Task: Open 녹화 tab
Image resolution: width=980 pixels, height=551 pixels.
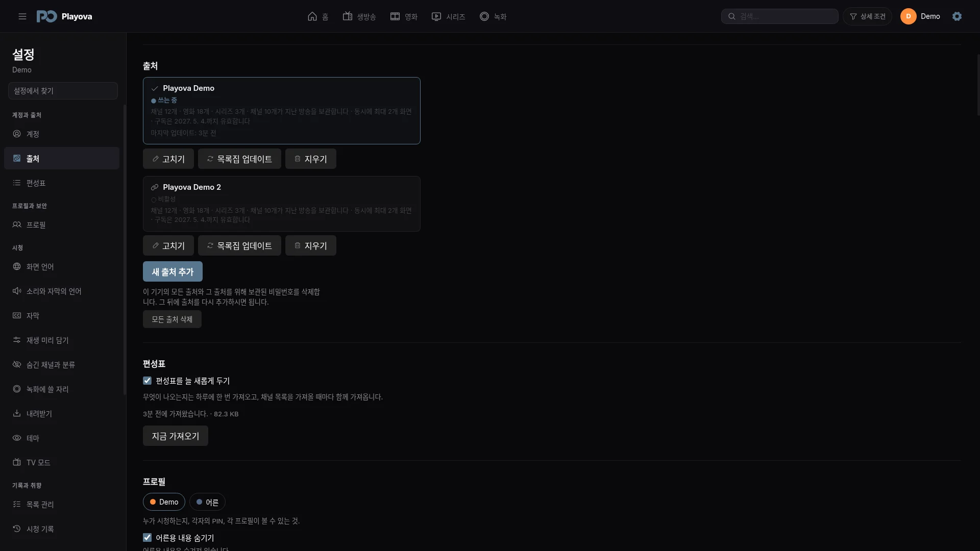Action: pos(493,16)
